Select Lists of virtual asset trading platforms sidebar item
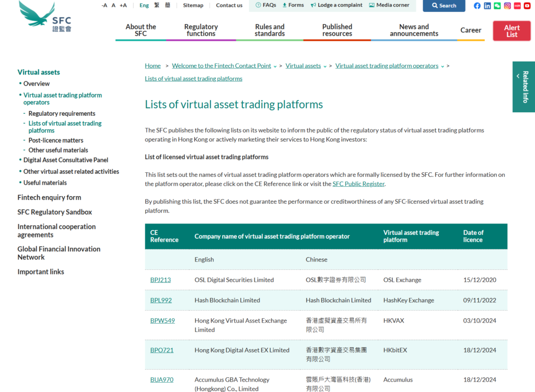 (65, 127)
